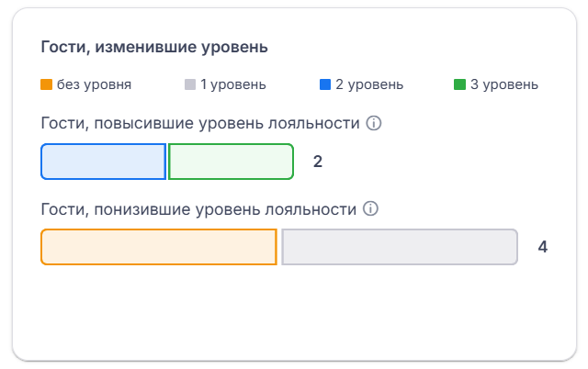Screen dimensions: 588x369
Task: Click the orange без уровня legend swatch
Action: [x=46, y=84]
